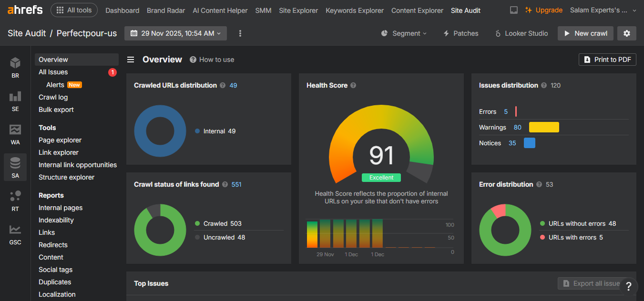Click help icon beside Health Score

click(353, 85)
